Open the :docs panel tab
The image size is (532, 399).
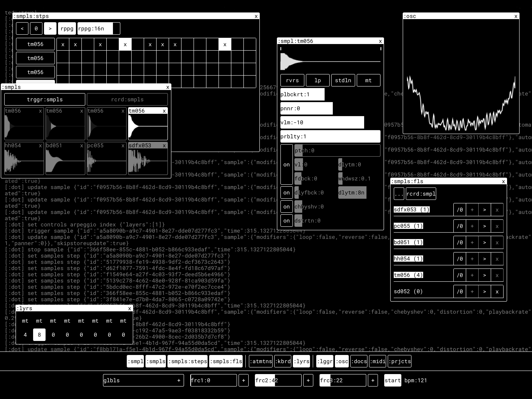coord(359,361)
